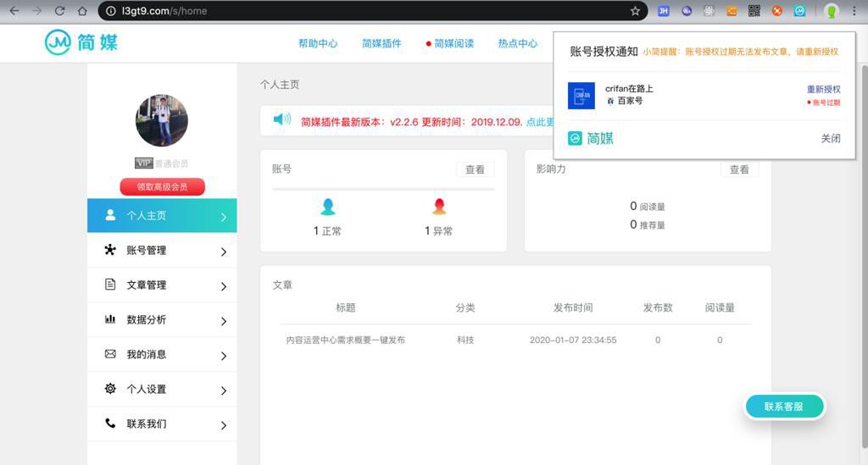Click article title 内容运营中心需求概要一键发布
This screenshot has width=868, height=465.
tap(346, 340)
